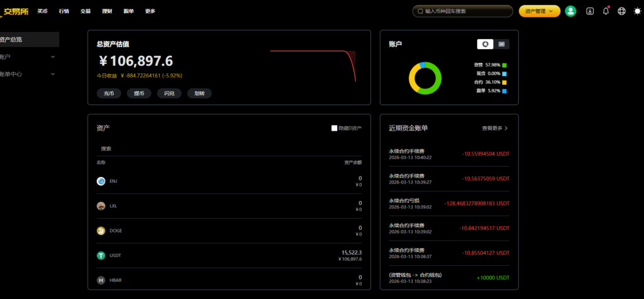Open the 跟单 menu
This screenshot has width=644, height=299.
click(x=128, y=11)
